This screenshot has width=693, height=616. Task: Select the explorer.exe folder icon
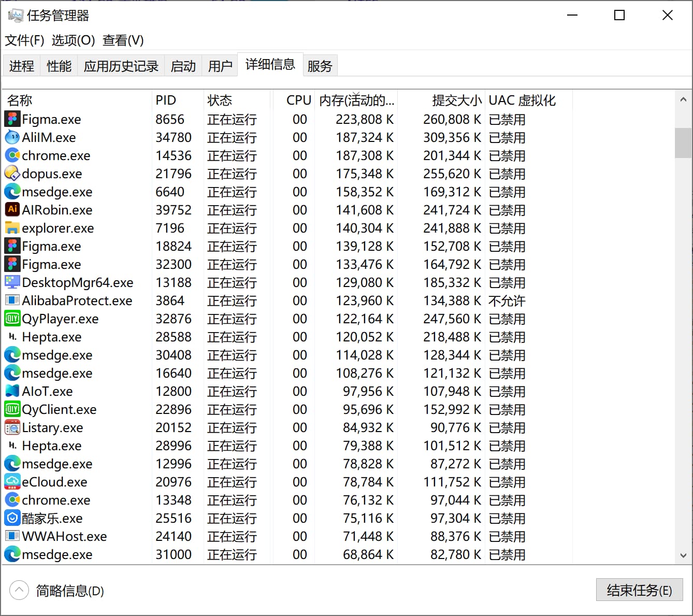tap(12, 228)
